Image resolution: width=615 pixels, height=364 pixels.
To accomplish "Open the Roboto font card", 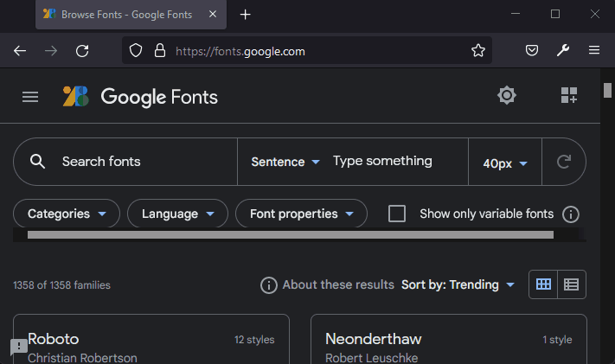I will [x=151, y=339].
